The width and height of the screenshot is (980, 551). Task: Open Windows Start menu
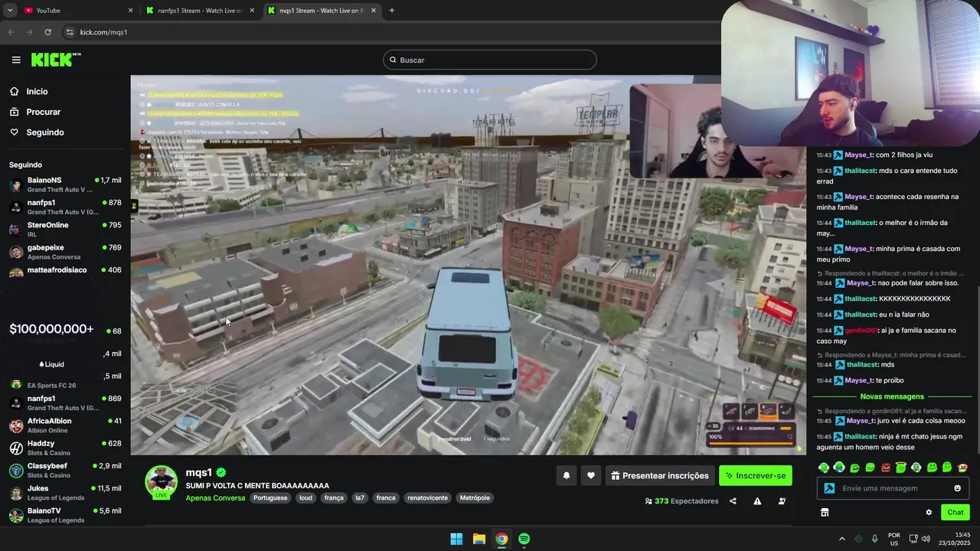pos(456,539)
